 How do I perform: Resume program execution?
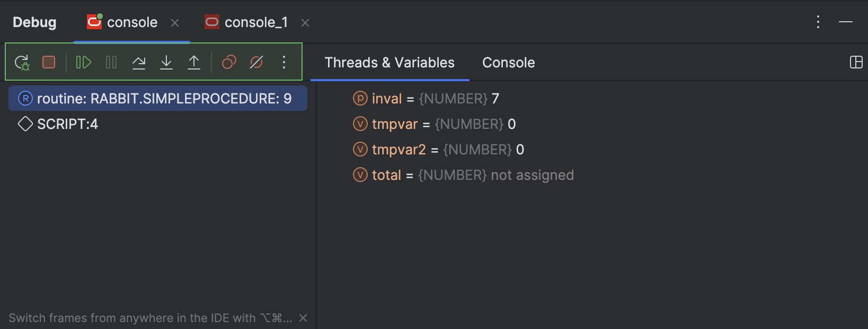pyautogui.click(x=84, y=62)
